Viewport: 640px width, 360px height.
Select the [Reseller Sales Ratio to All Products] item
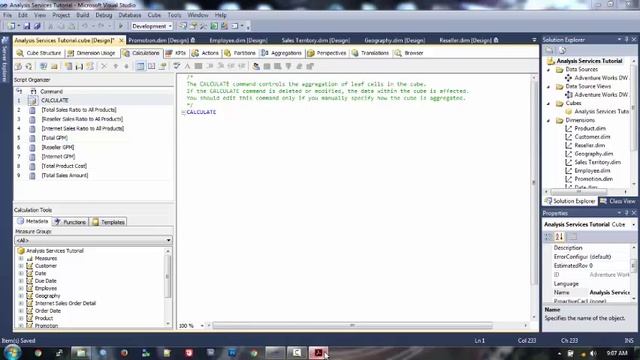(82, 119)
